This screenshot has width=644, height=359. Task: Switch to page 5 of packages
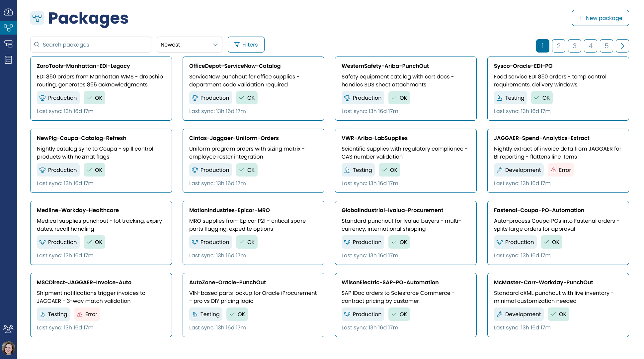(x=606, y=46)
